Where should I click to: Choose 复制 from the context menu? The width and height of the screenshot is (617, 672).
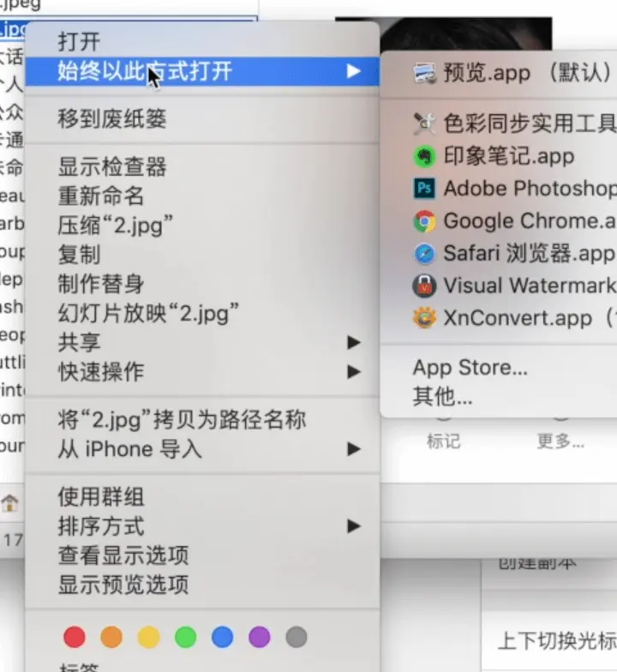pos(202,254)
